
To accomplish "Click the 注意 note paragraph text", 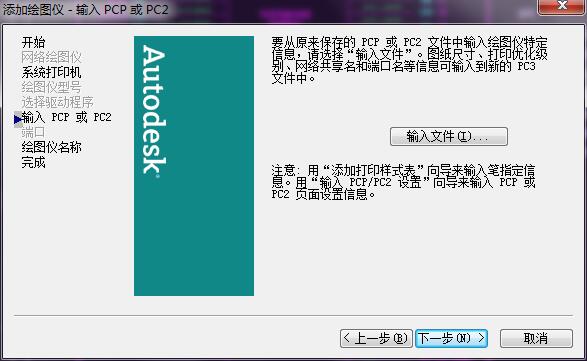I will tap(403, 182).
